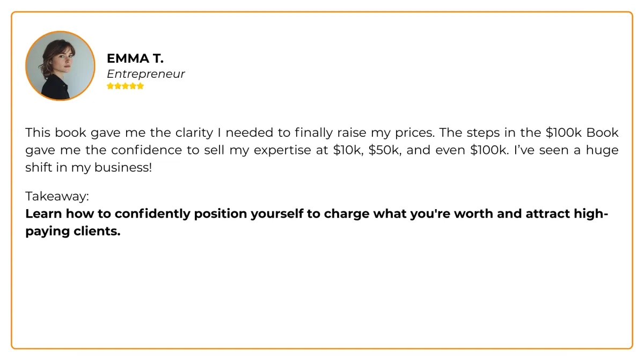Click the fifth yellow rating star
The width and height of the screenshot is (644, 362).
(141, 86)
